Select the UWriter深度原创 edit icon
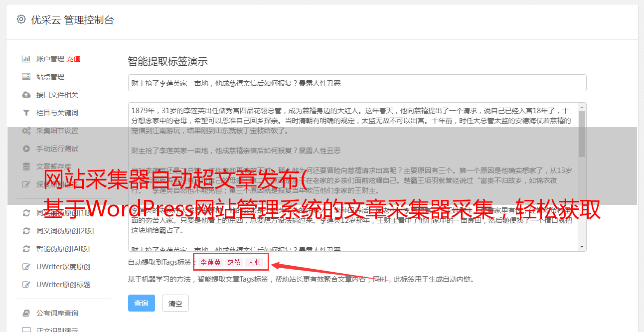The width and height of the screenshot is (644, 332). coord(26,267)
